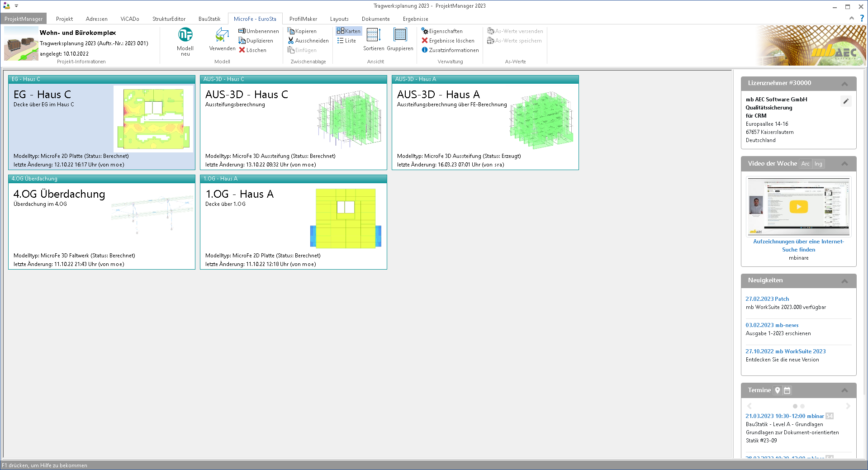Switch to the BauStatik tab
868x470 pixels.
coord(209,19)
